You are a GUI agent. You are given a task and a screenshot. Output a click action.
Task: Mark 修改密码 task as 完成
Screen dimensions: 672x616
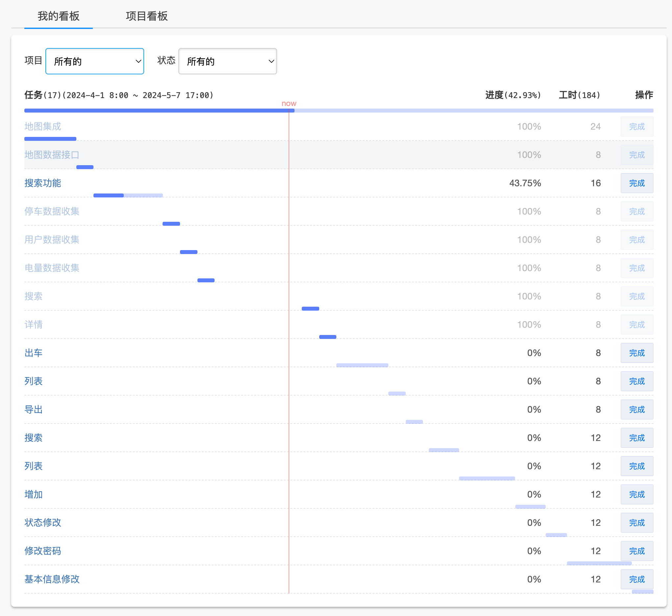(637, 551)
